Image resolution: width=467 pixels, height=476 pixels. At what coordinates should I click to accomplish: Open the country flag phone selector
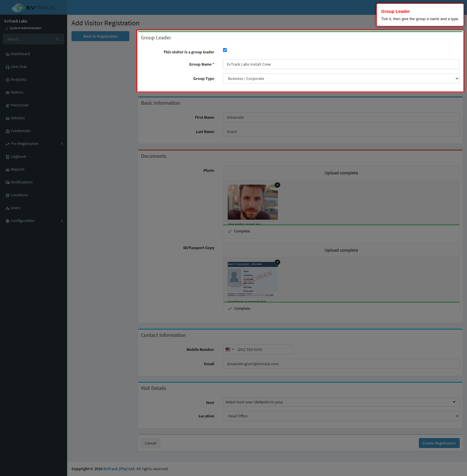pyautogui.click(x=229, y=349)
